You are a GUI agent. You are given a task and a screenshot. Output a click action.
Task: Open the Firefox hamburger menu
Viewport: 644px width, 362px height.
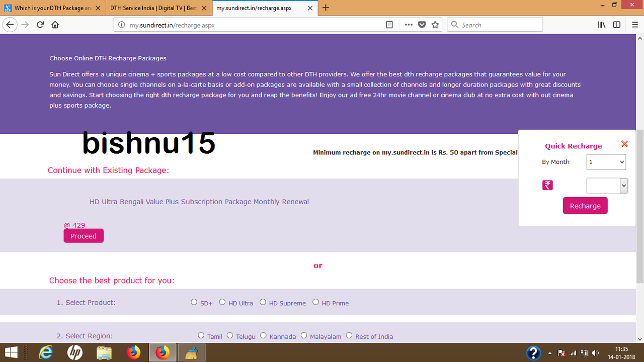coord(635,25)
